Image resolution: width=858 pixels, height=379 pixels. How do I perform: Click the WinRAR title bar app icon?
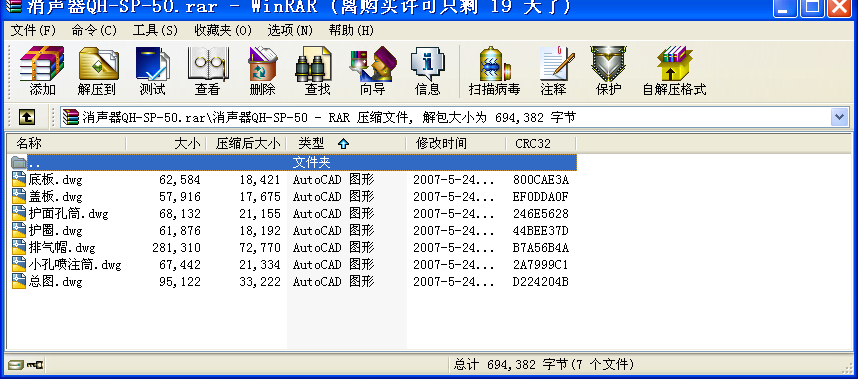14,7
